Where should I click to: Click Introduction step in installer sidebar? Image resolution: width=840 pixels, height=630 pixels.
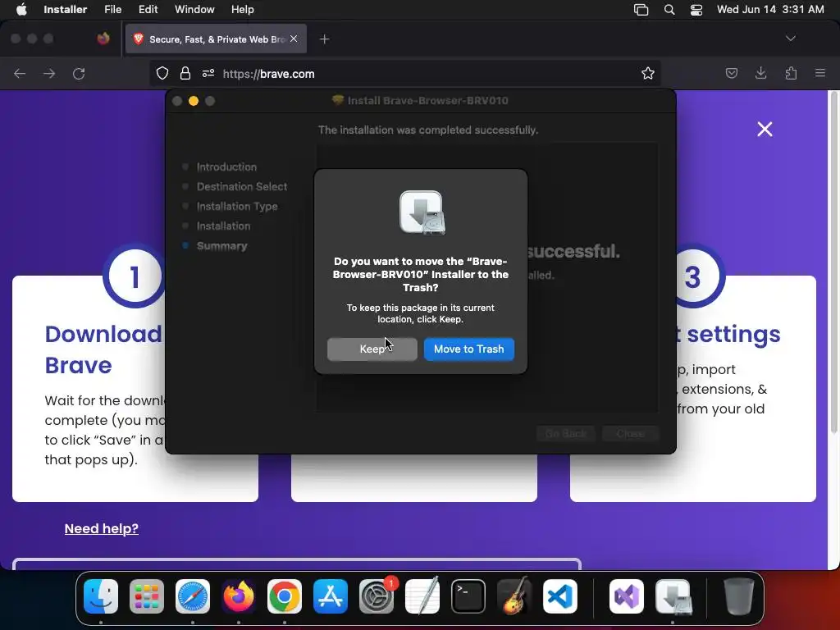pos(226,167)
